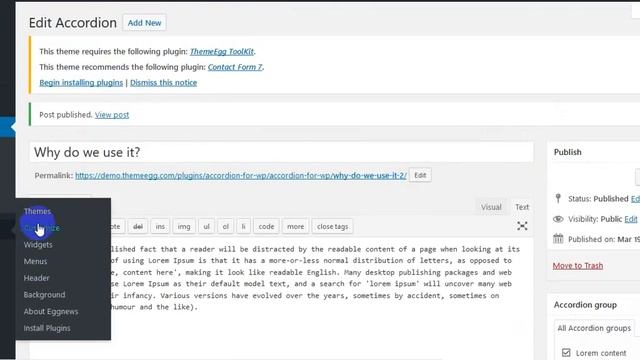This screenshot has height=360, width=640.
Task: Click the Add New button
Action: coord(144,23)
